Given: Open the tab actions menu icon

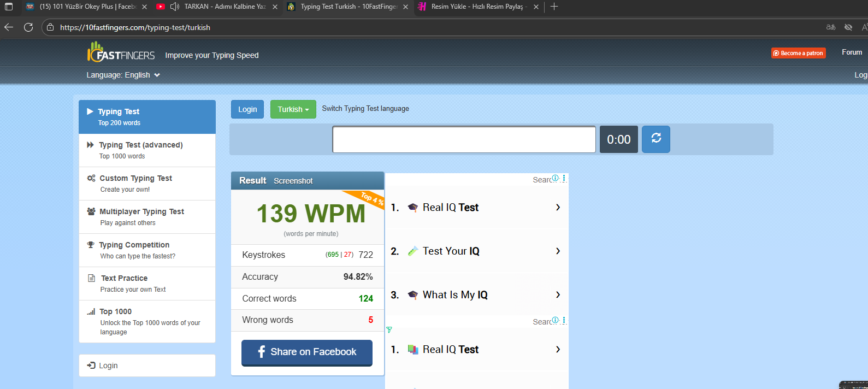Looking at the screenshot, I should [x=9, y=7].
